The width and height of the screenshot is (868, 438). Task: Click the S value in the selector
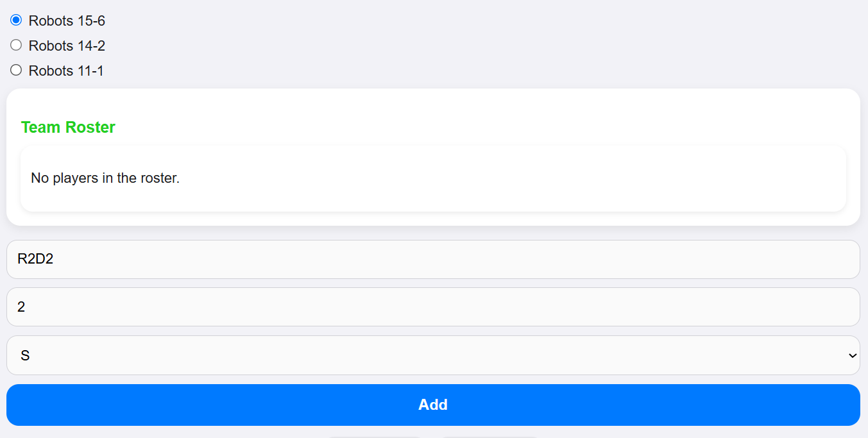[24, 355]
